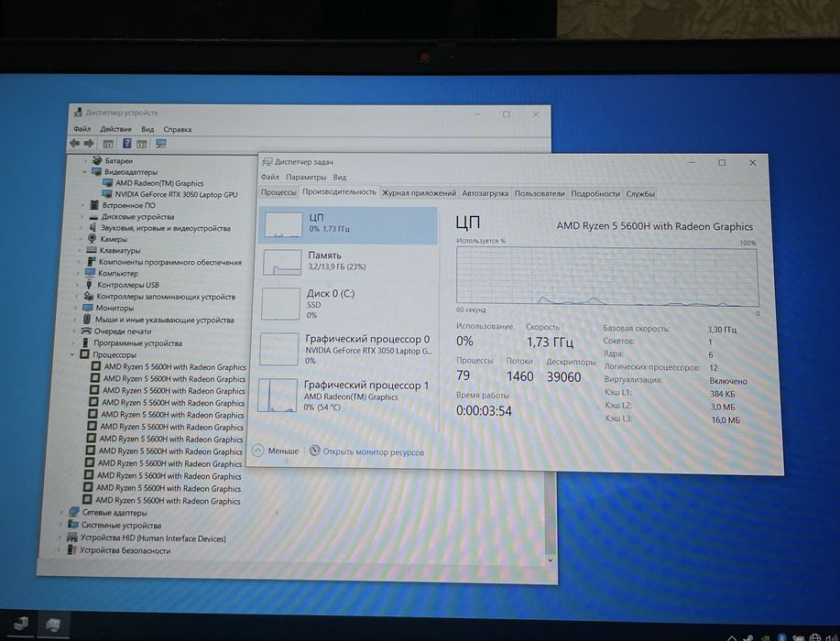This screenshot has height=641, width=840.
Task: Open the Вид menu in Task Manager
Action: [340, 177]
